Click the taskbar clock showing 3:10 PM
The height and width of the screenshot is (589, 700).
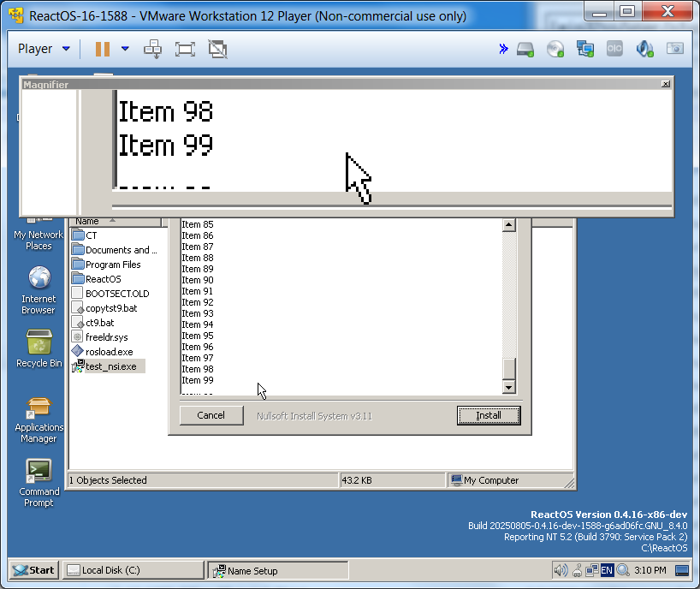click(650, 570)
